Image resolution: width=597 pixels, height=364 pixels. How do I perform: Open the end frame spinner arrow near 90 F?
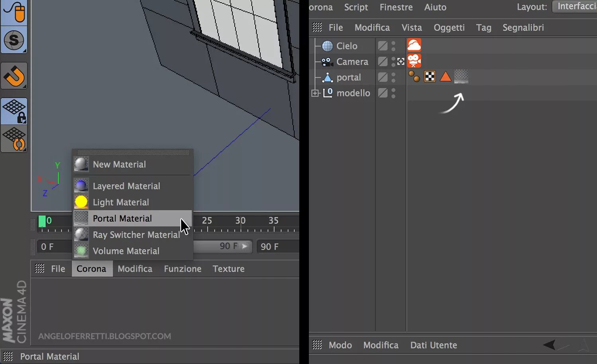246,246
